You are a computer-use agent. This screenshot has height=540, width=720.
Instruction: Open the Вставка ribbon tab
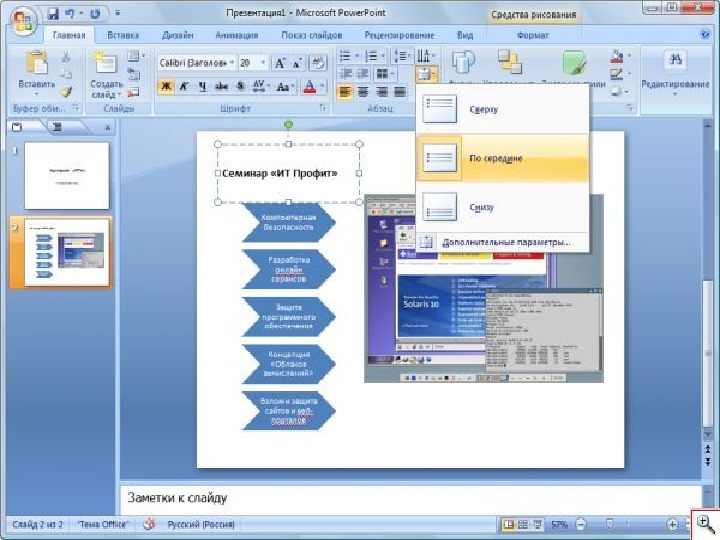tap(123, 34)
